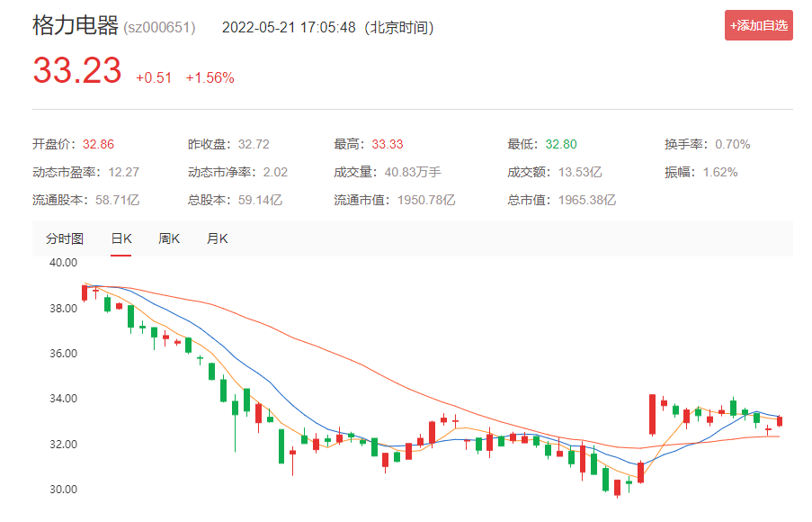Click the 40.00 y-axis label
This screenshot has height=522, width=812.
(x=64, y=263)
